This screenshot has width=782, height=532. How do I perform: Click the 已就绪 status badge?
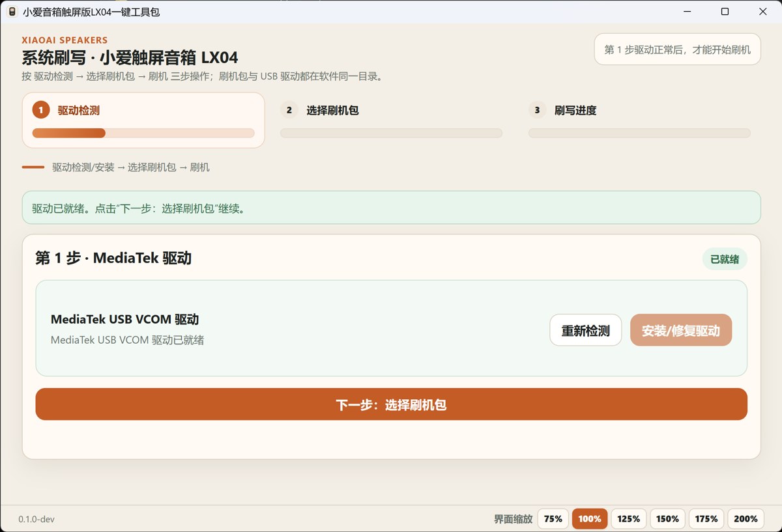click(725, 259)
